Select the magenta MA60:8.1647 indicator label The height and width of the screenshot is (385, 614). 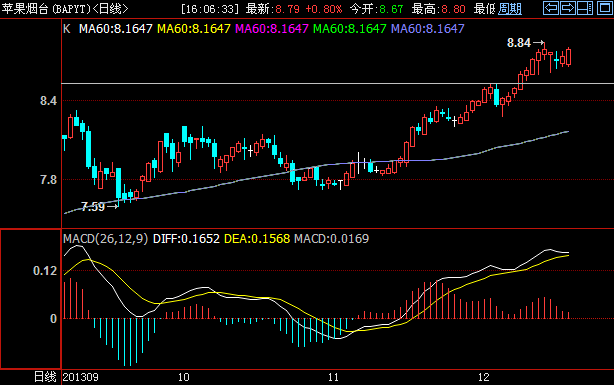271,29
